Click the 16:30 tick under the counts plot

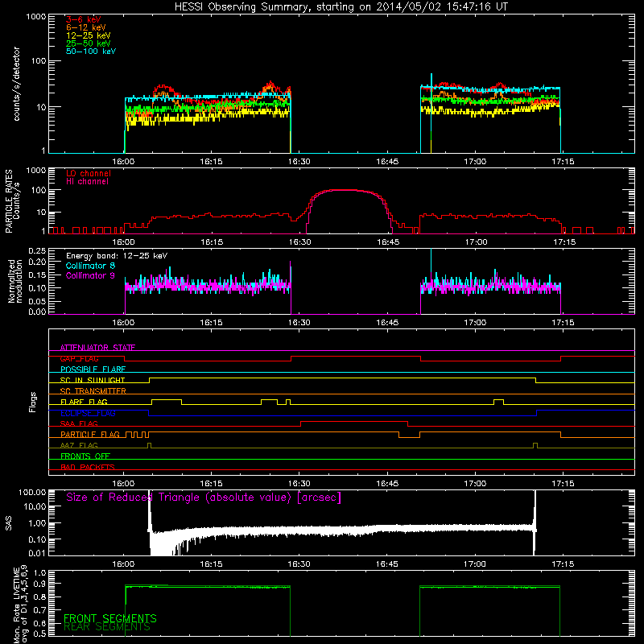(x=299, y=162)
